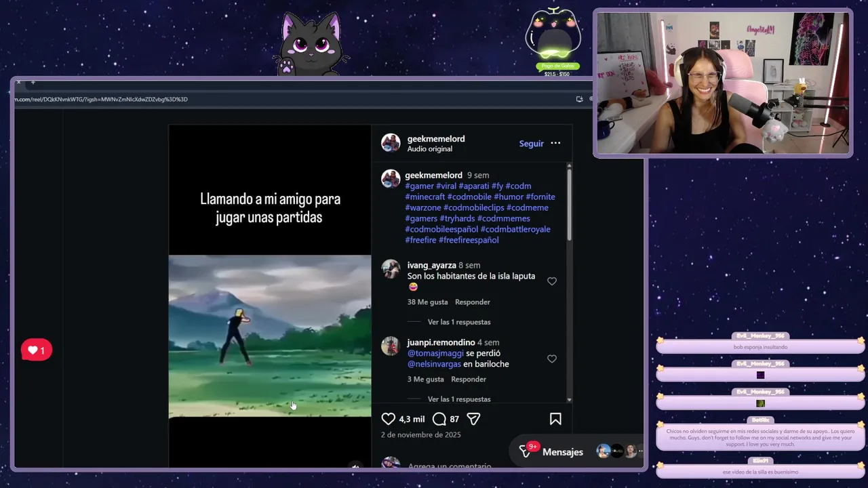Image resolution: width=868 pixels, height=488 pixels.
Task: Click the '2 de noviembre de 2025' date
Action: 420,434
